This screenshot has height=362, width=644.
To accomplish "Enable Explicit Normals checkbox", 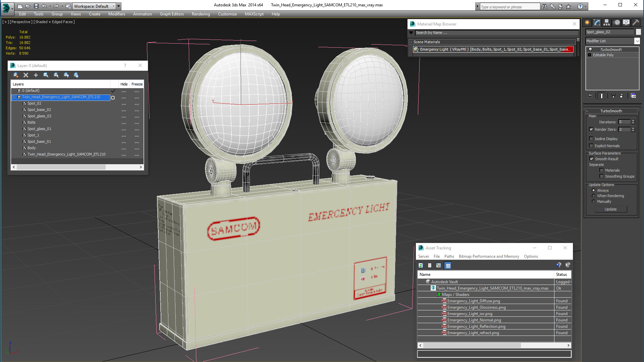I will point(591,146).
